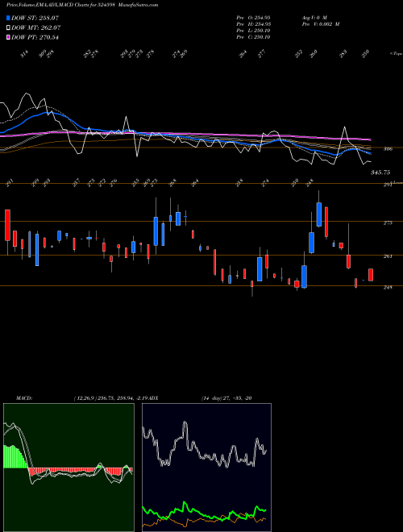Click the white DOW MT legend swatch

pos(8,28)
